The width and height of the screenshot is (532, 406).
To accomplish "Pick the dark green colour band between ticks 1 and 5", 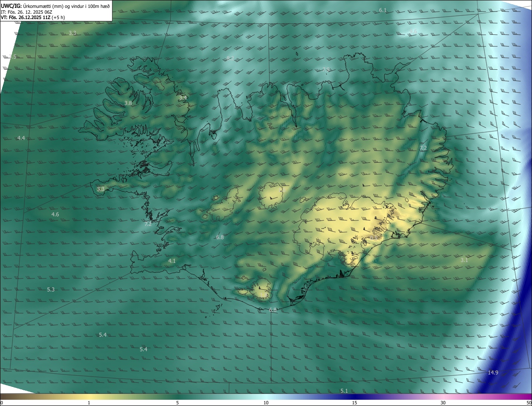I will click(x=133, y=396).
